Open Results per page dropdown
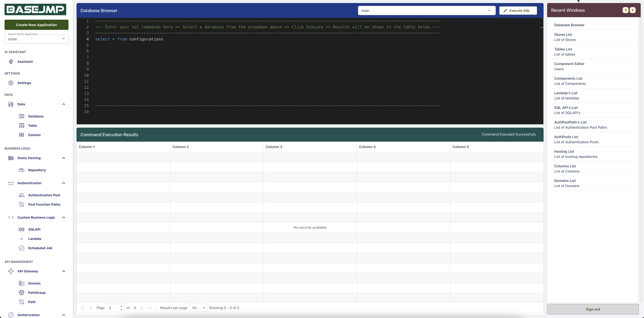Screen dimensions: 644x318 point(198,308)
